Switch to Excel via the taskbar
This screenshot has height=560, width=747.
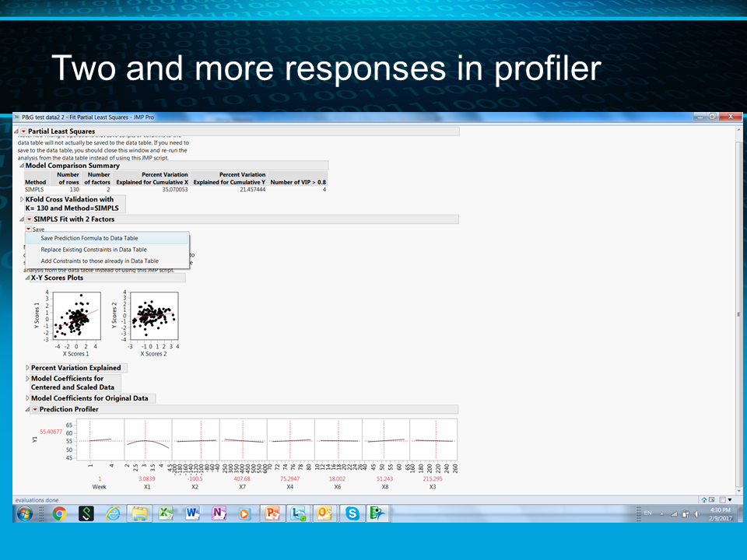click(165, 513)
